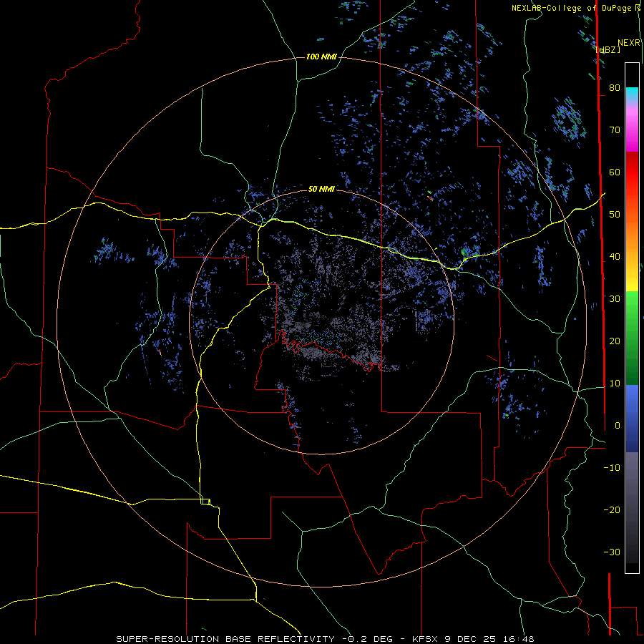Click the 80 value on the dBZ scale
Viewport: 644px width, 644px height.
coord(615,87)
